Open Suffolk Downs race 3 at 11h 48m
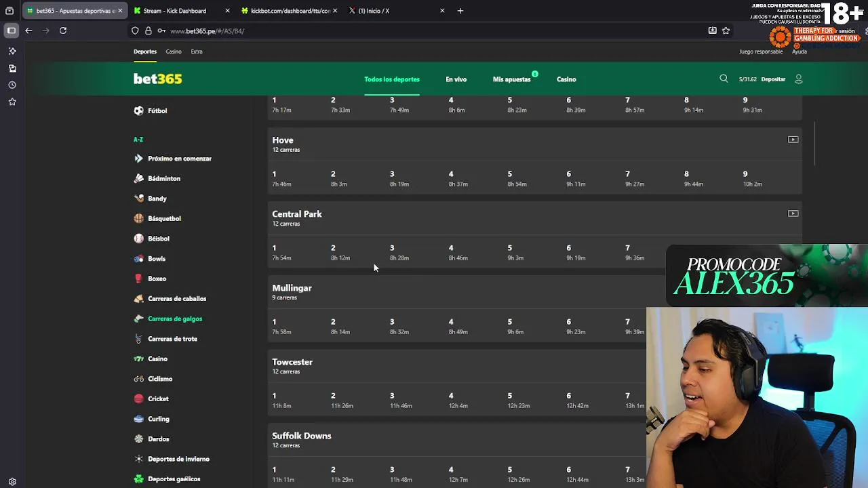The width and height of the screenshot is (868, 488). [401, 474]
